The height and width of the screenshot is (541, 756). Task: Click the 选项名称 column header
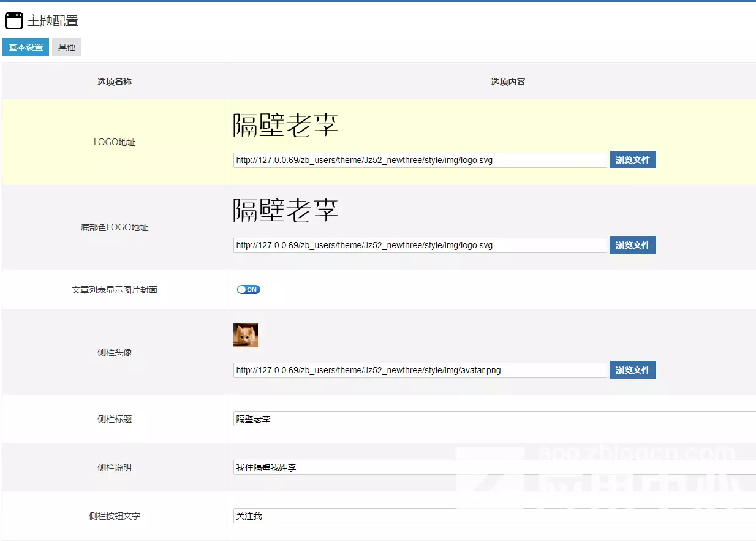(x=115, y=81)
